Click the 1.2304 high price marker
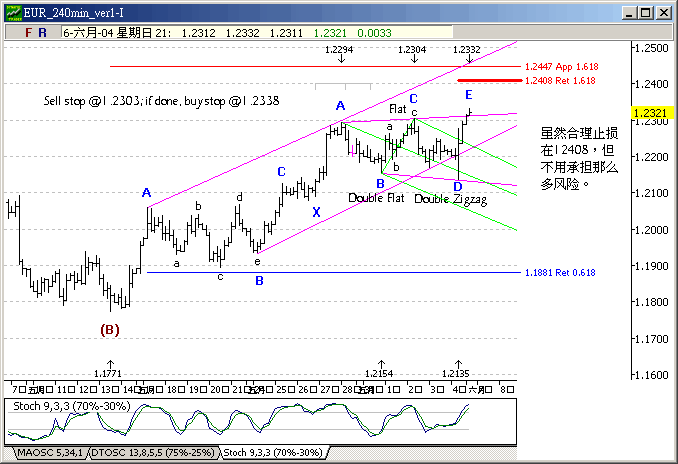Viewport: 678px width, 464px height. click(412, 50)
